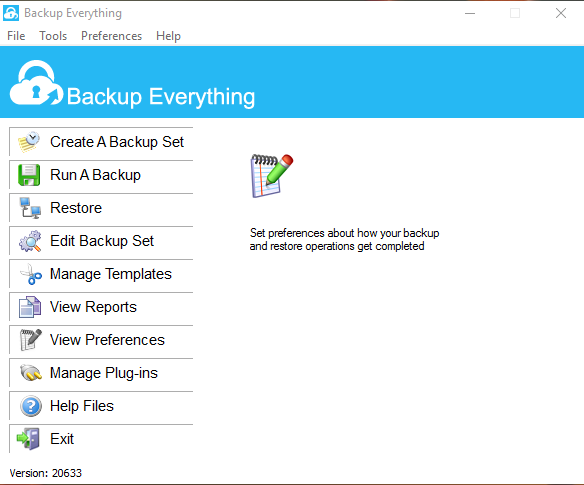Open the File menu
This screenshot has height=485, width=584.
[16, 36]
